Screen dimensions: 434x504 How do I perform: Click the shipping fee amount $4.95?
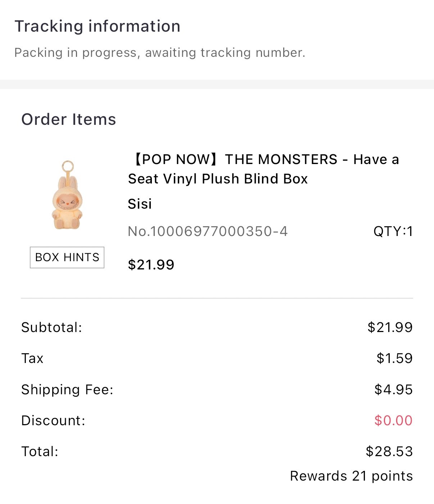point(393,390)
